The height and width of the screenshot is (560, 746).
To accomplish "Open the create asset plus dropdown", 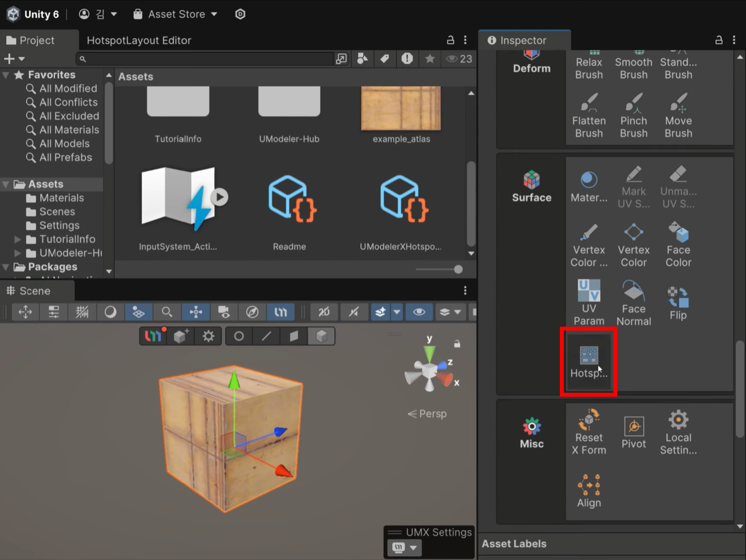I will click(14, 59).
